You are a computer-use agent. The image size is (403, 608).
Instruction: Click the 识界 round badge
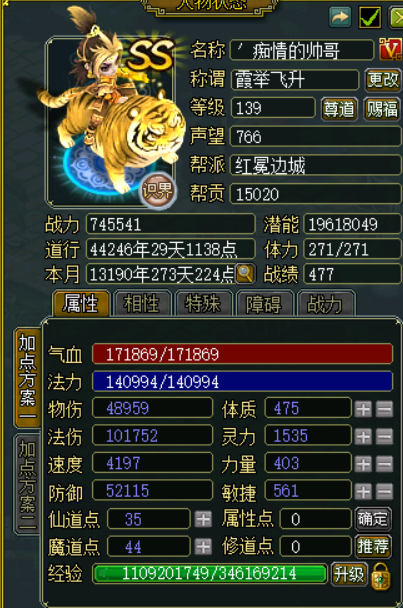click(157, 190)
